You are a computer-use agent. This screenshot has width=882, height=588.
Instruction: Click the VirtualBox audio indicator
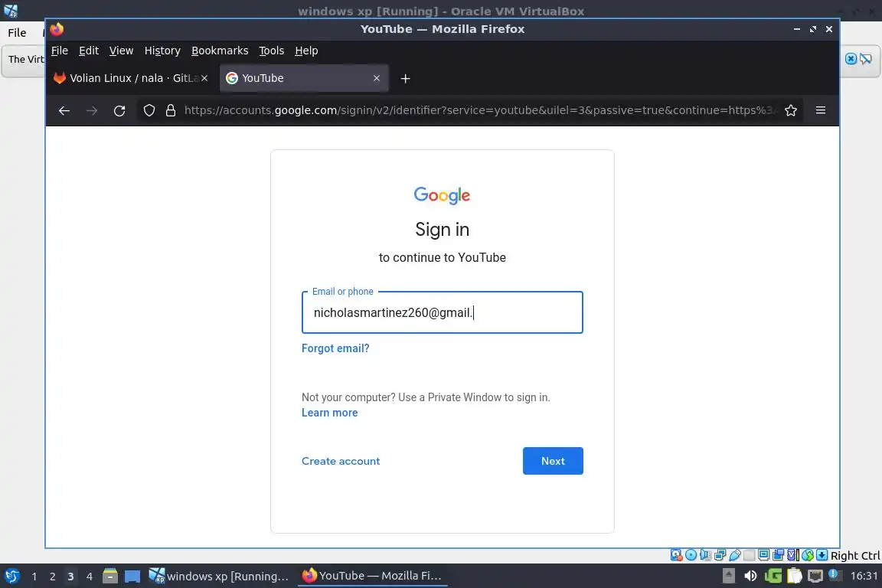coord(705,555)
